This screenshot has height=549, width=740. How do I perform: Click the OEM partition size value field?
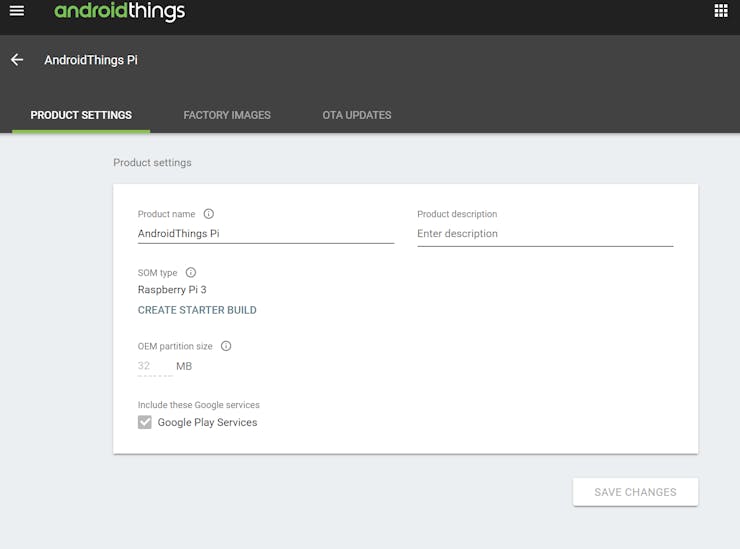pos(155,366)
